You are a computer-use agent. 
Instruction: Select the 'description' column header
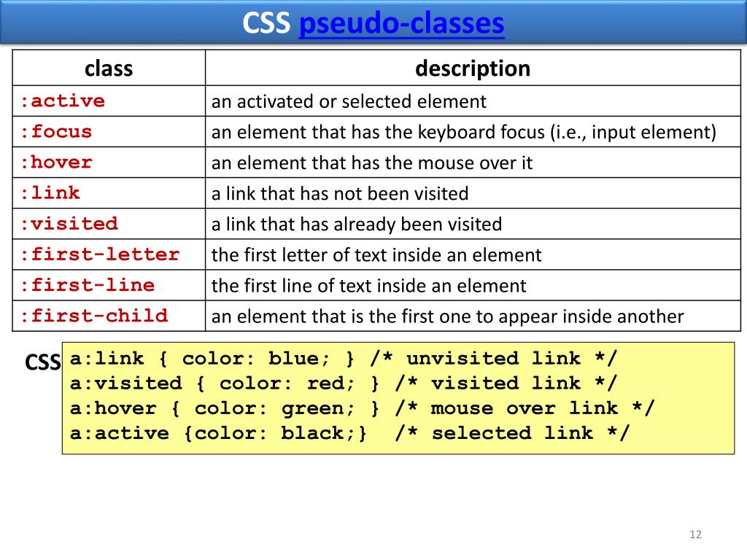473,68
